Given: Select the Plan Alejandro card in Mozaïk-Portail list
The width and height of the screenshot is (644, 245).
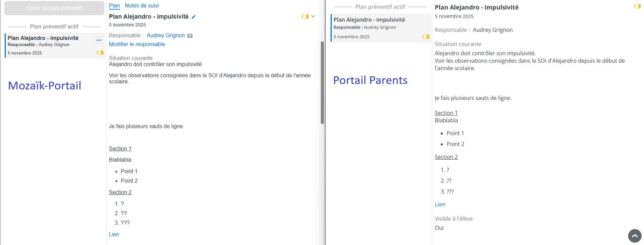Looking at the screenshot, I should coord(54,45).
